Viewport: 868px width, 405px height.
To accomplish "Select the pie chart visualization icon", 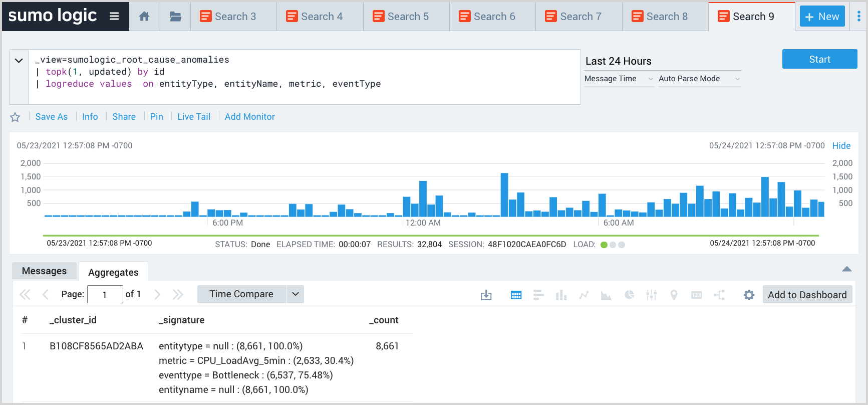I will pos(629,295).
